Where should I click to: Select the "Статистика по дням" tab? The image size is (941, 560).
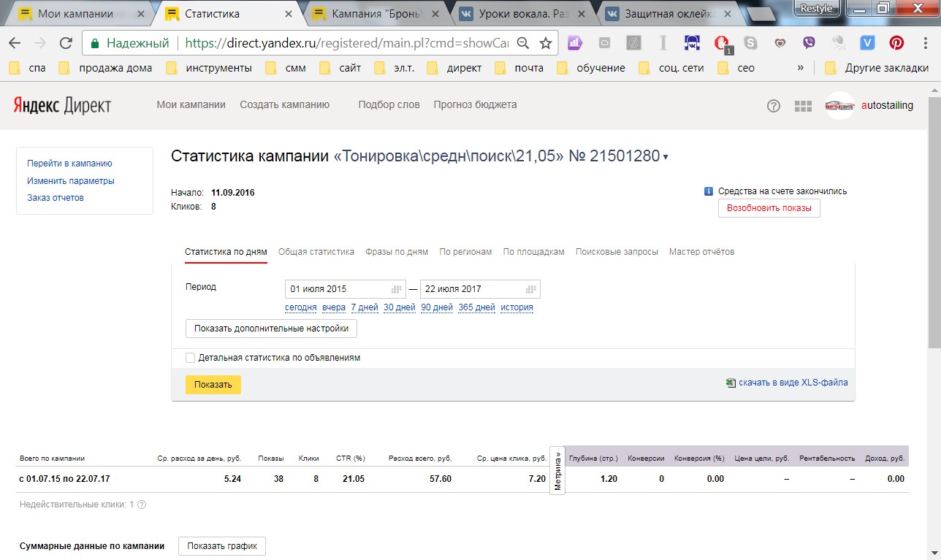click(x=226, y=252)
